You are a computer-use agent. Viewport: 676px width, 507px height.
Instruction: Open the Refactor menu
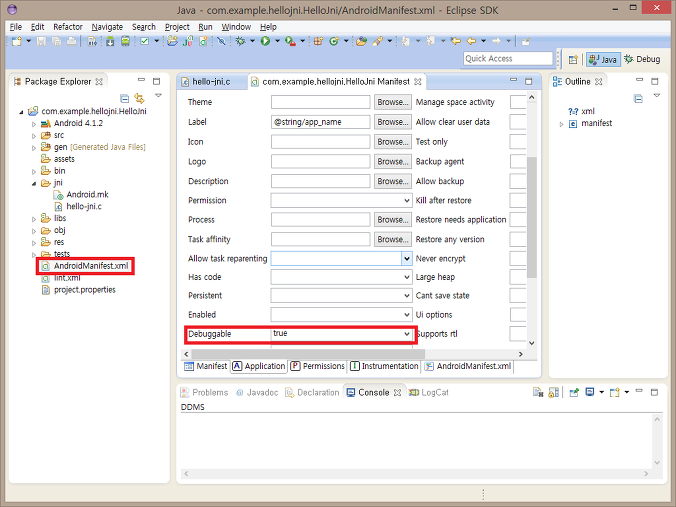click(68, 27)
